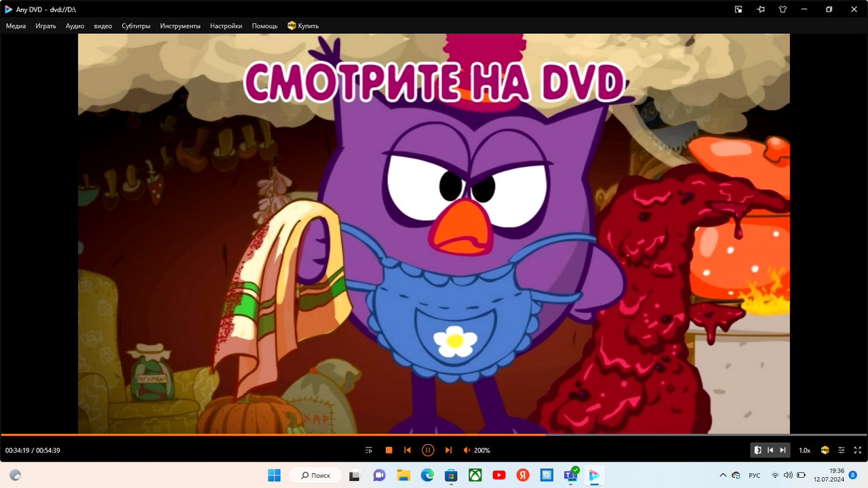This screenshot has width=868, height=488.
Task: Change playback speed 1.0x
Action: tap(805, 450)
